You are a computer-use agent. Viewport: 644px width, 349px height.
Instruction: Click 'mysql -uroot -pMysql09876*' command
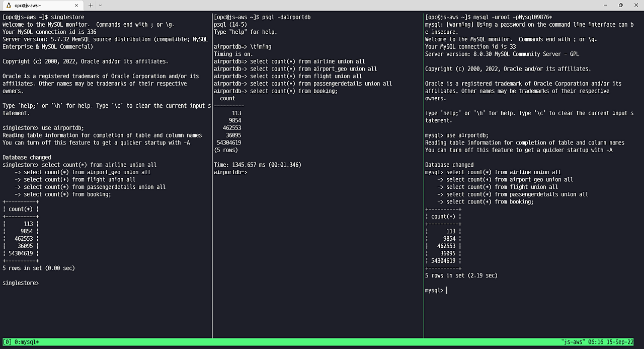tap(513, 17)
